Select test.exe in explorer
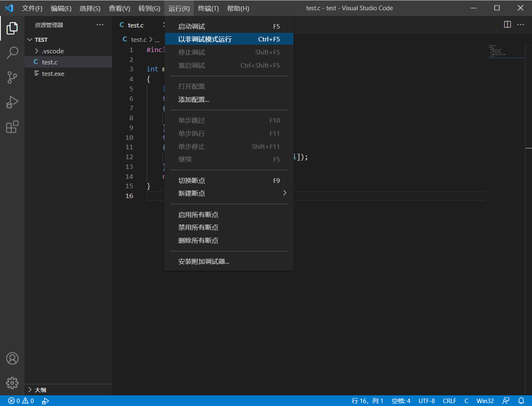The width and height of the screenshot is (532, 406). click(x=68, y=73)
